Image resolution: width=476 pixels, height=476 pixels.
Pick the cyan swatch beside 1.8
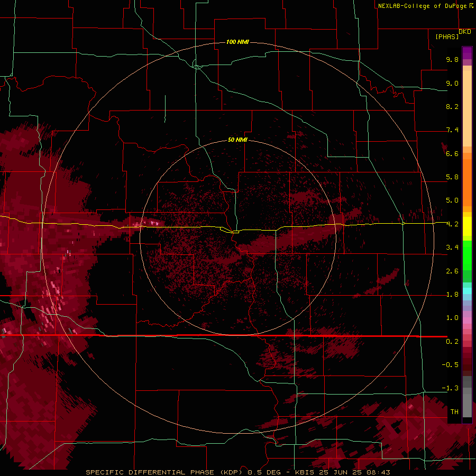coord(467,291)
